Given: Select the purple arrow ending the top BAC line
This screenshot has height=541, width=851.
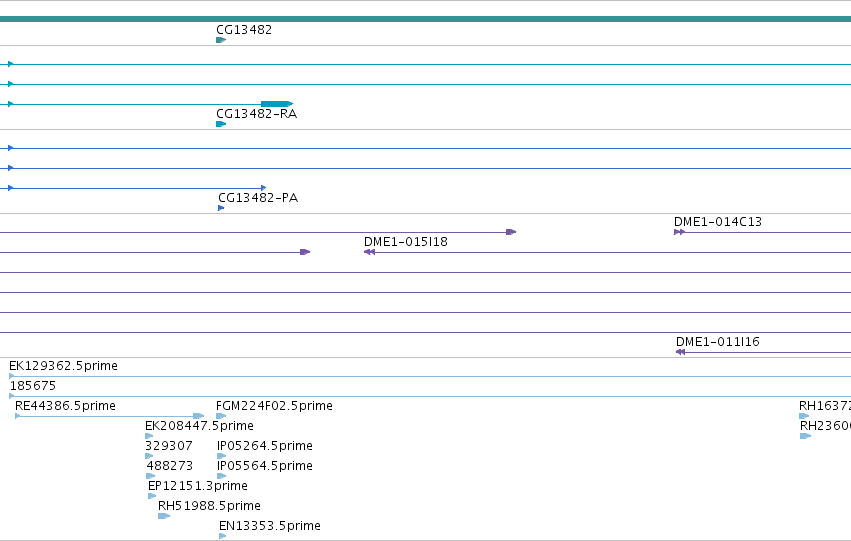Looking at the screenshot, I should pyautogui.click(x=511, y=232).
